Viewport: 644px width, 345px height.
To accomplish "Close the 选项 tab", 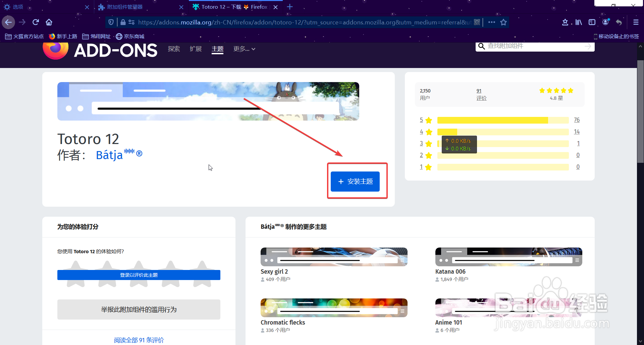I will 87,7.
